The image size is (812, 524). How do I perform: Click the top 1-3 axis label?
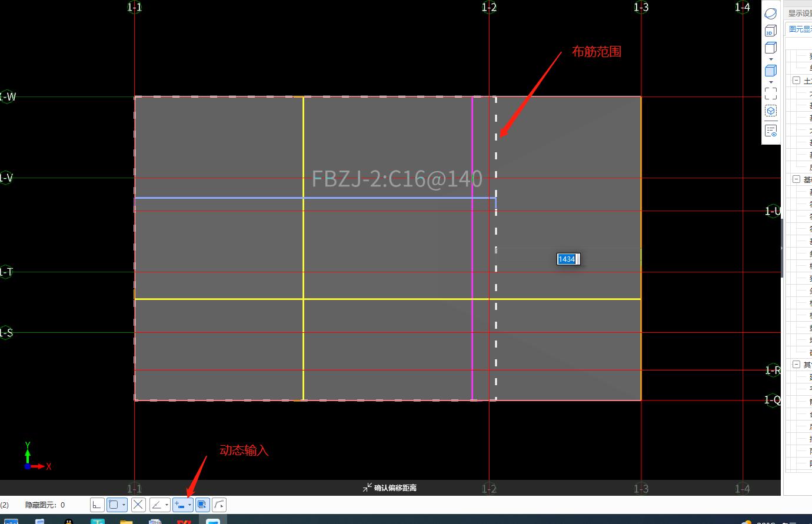(641, 7)
